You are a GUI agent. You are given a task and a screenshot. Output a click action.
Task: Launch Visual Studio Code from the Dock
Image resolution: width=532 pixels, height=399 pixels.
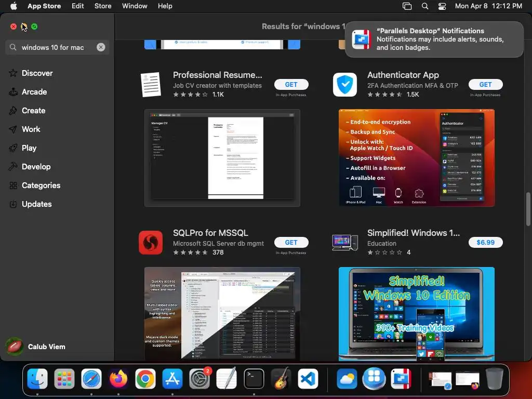308,379
